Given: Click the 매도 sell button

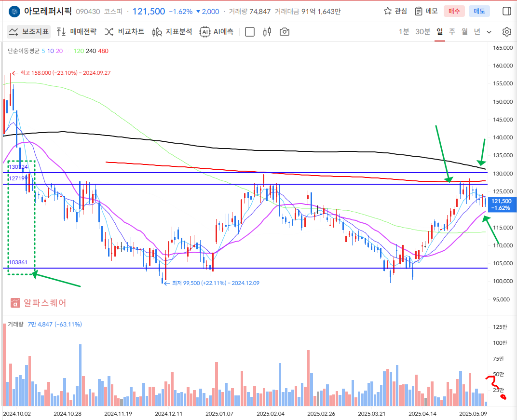Looking at the screenshot, I should click(479, 11).
